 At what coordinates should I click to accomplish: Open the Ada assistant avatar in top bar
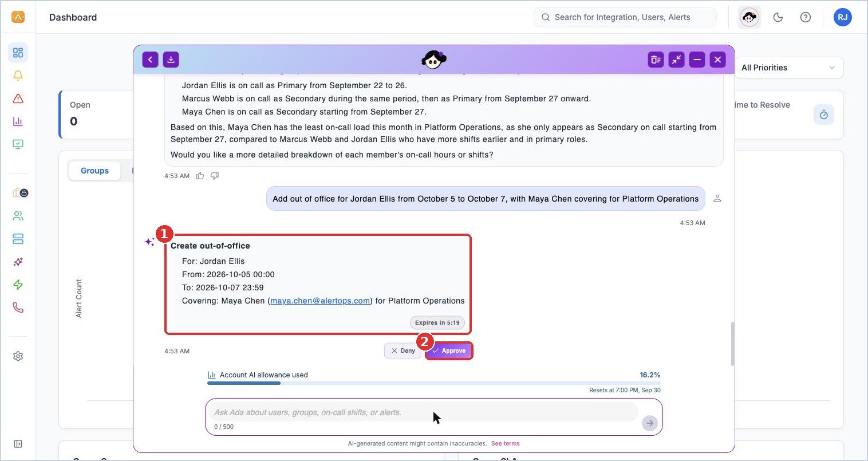click(749, 17)
